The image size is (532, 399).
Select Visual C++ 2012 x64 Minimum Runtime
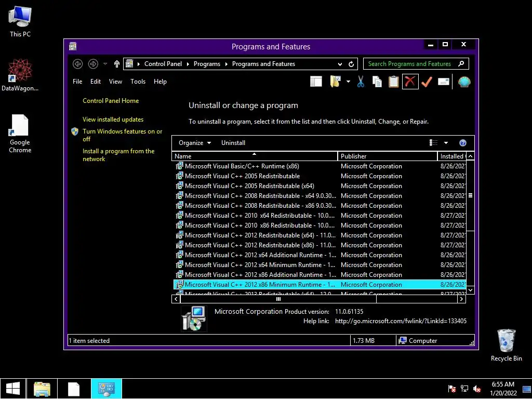[320, 264]
